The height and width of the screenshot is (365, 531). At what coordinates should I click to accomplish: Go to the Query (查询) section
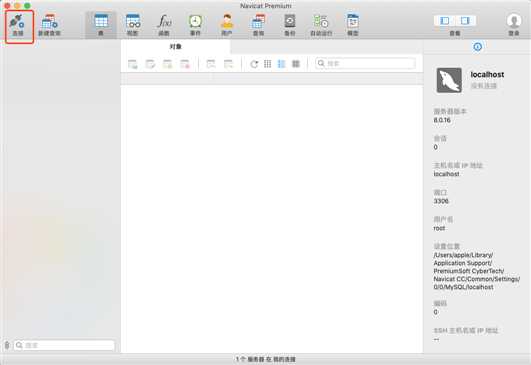pos(258,26)
